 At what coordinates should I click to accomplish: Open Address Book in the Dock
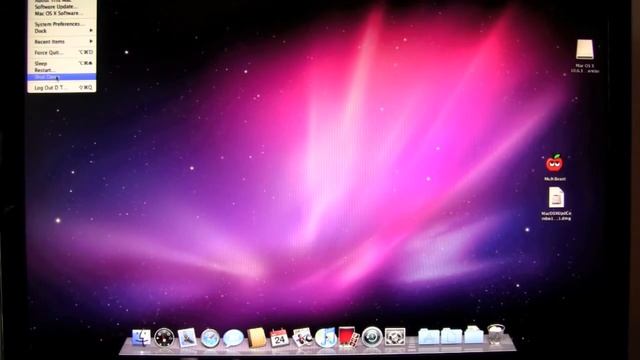click(256, 338)
